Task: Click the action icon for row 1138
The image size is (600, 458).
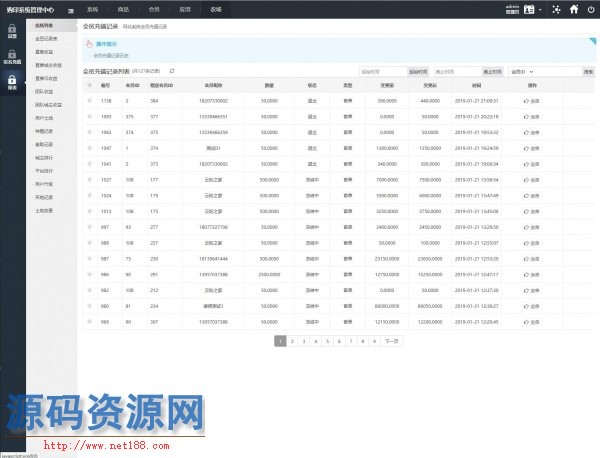Action: tap(532, 101)
